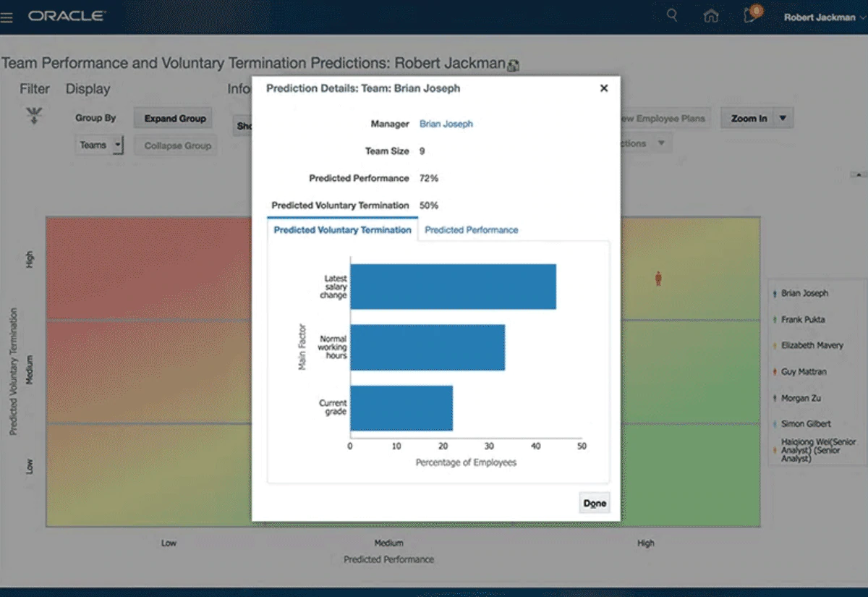The height and width of the screenshot is (597, 868).
Task: Open the Zoom In dropdown arrow
Action: click(x=783, y=118)
